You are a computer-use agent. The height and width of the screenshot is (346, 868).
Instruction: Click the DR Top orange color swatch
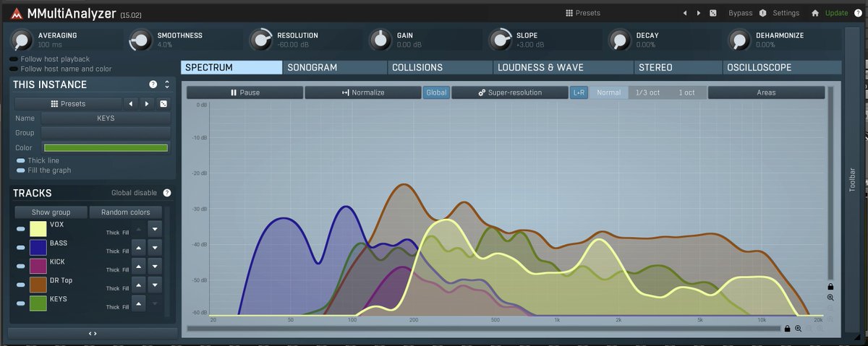click(x=38, y=285)
